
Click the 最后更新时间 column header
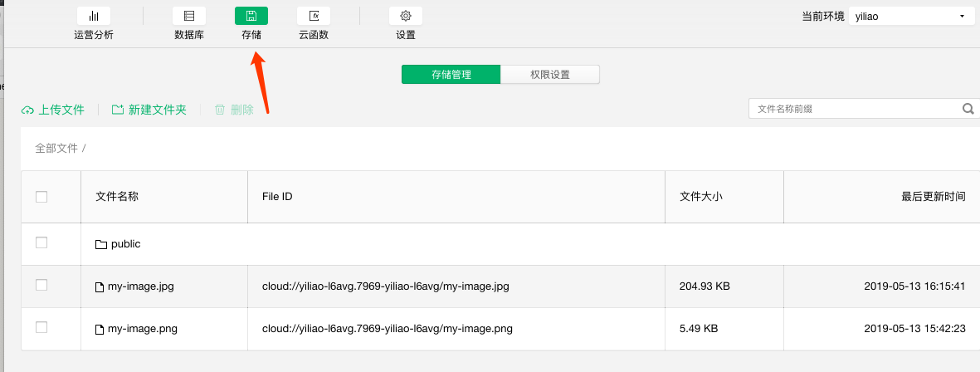pos(934,196)
